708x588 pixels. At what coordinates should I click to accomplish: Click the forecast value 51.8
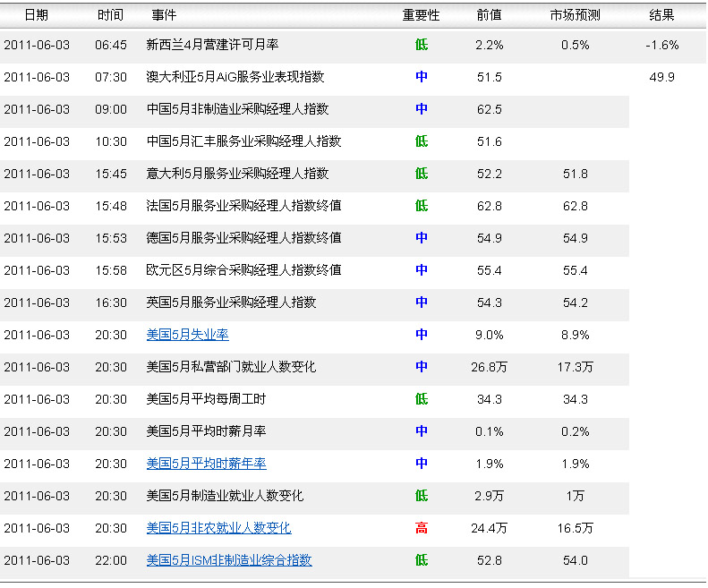576,174
